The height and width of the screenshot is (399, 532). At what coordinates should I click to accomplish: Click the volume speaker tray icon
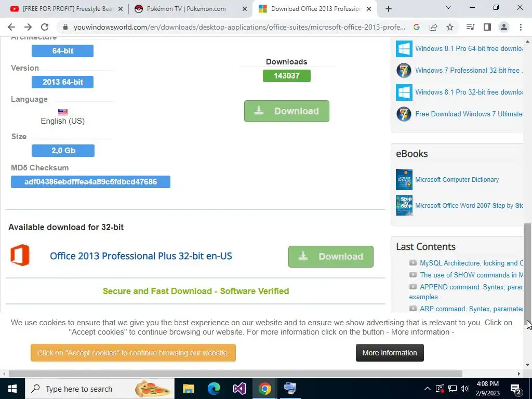464,389
